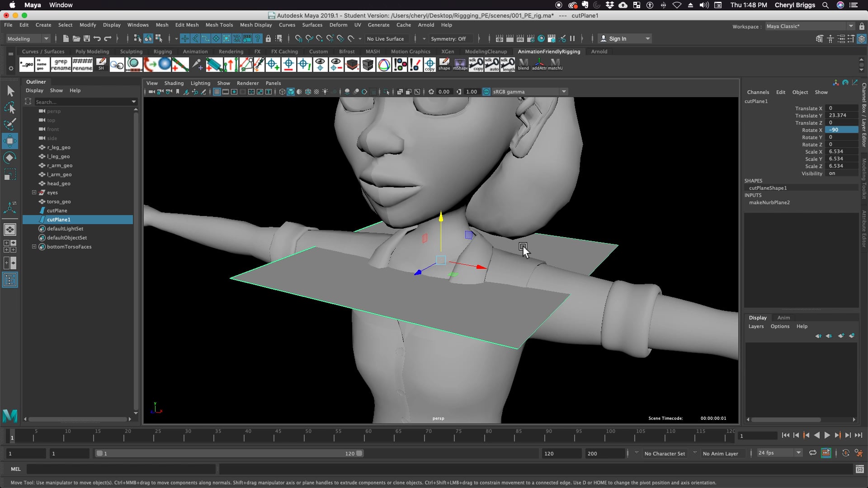Open the Workspace Maya Classic dropdown
The width and height of the screenshot is (868, 488).
(810, 26)
